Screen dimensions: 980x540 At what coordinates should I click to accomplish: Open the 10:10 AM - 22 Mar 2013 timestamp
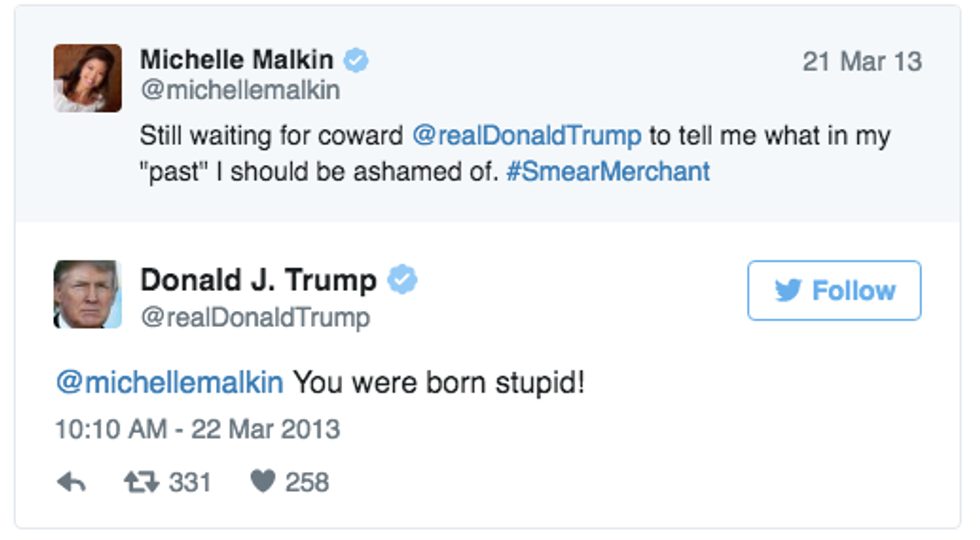197,430
